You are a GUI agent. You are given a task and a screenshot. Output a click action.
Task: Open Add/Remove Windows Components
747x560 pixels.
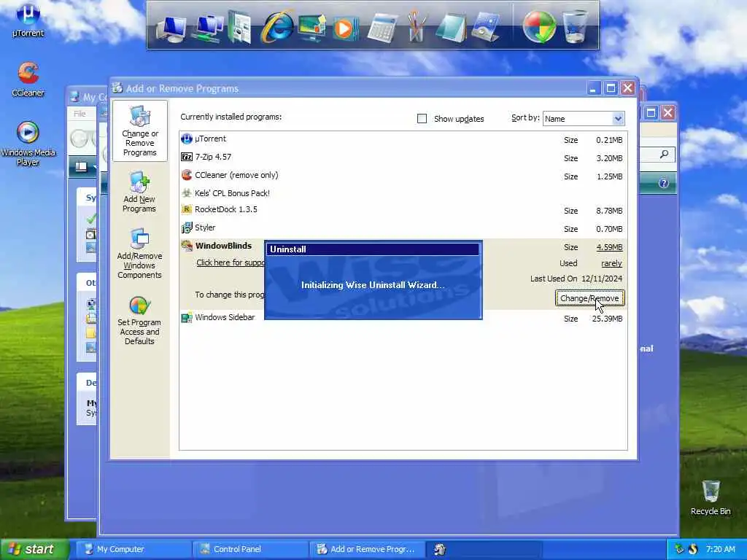point(139,254)
